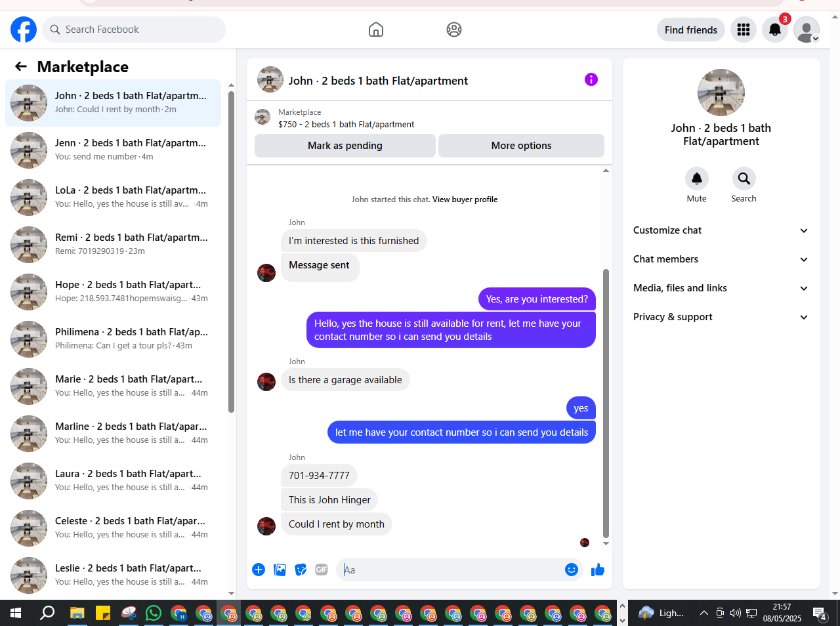Open File Explorer from the taskbar
Image resolution: width=840 pixels, height=626 pixels.
click(x=77, y=613)
